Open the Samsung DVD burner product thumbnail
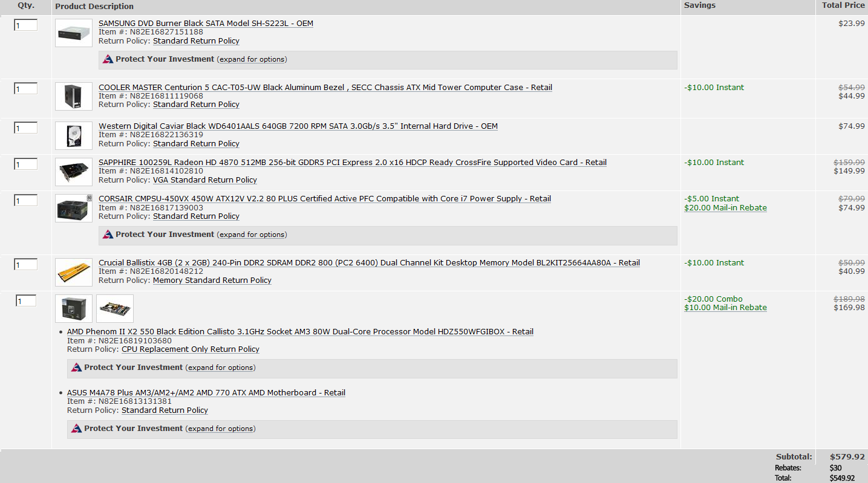 point(74,33)
